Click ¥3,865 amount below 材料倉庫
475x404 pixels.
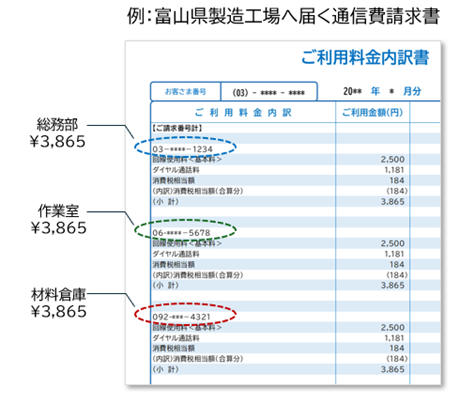coord(59,312)
